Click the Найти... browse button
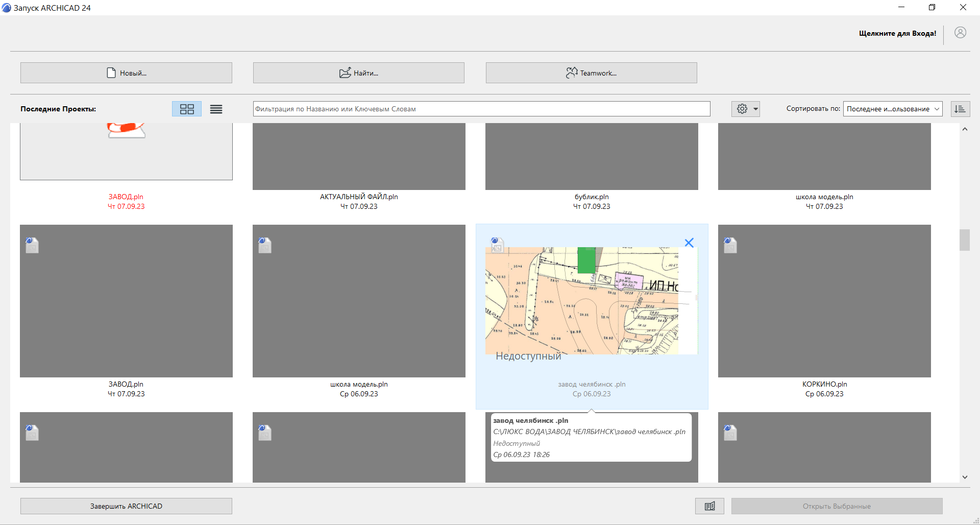 359,73
